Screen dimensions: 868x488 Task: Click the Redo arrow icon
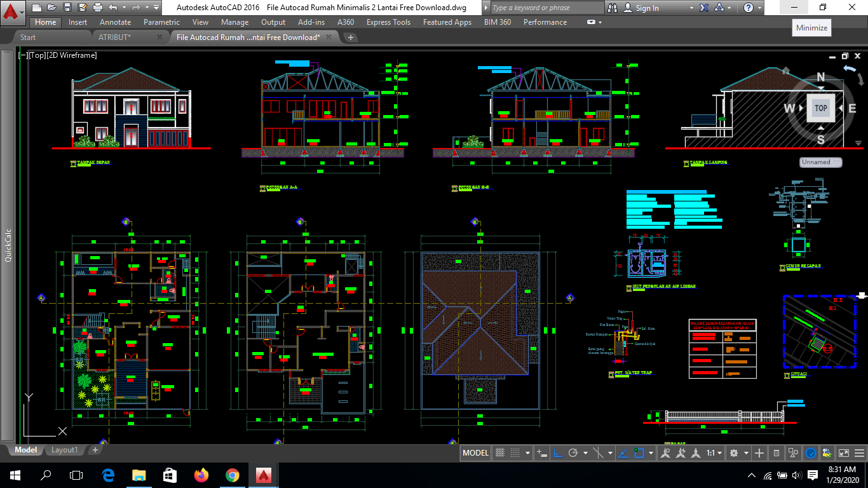136,8
